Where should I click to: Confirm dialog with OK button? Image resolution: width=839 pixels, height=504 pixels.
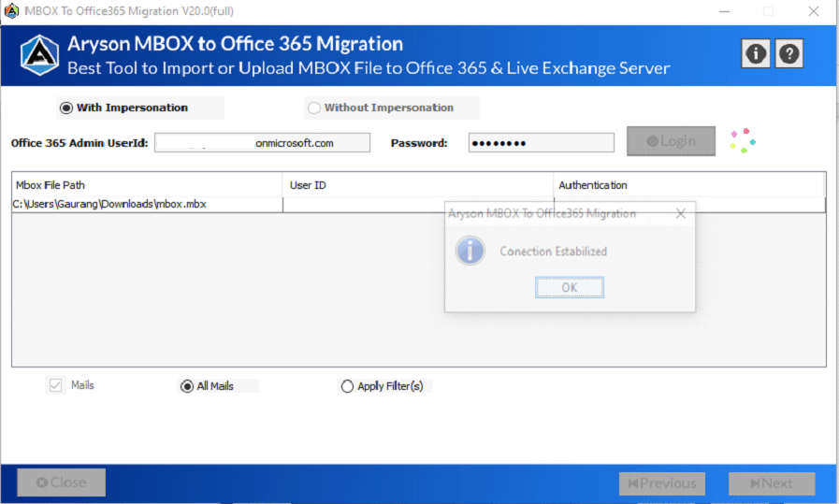(x=570, y=287)
